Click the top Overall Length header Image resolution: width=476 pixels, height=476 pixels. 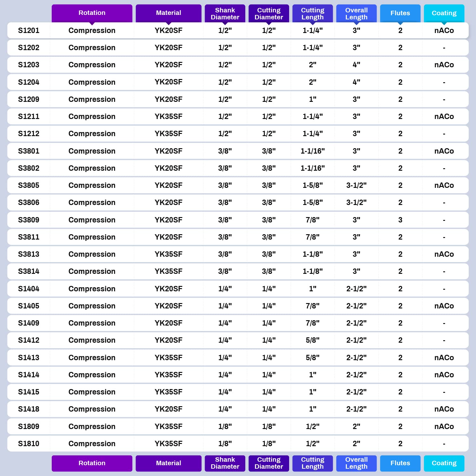point(356,13)
